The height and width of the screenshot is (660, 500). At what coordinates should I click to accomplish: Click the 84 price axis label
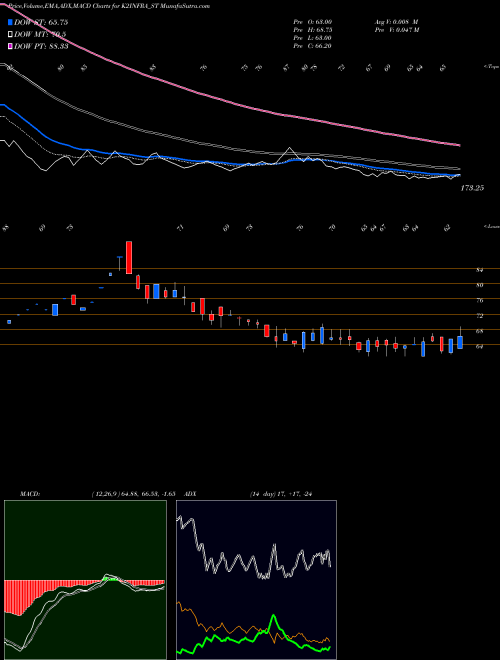point(479,270)
